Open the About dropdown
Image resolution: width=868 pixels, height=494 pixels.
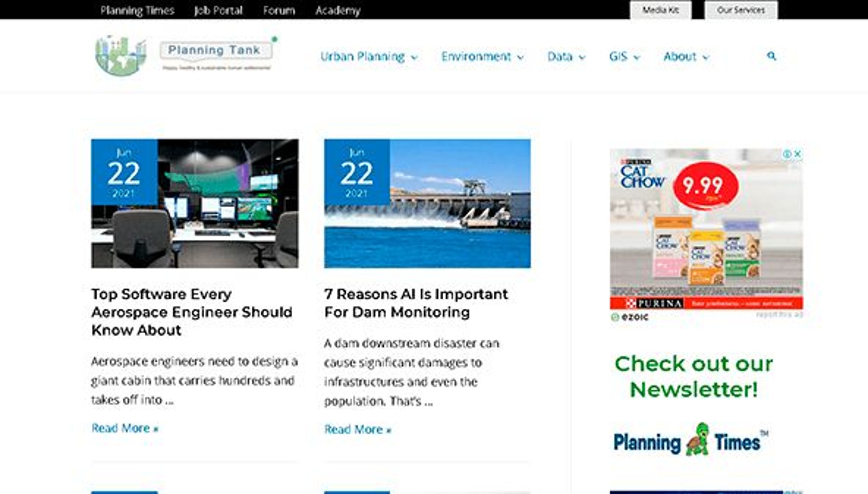tap(706, 57)
